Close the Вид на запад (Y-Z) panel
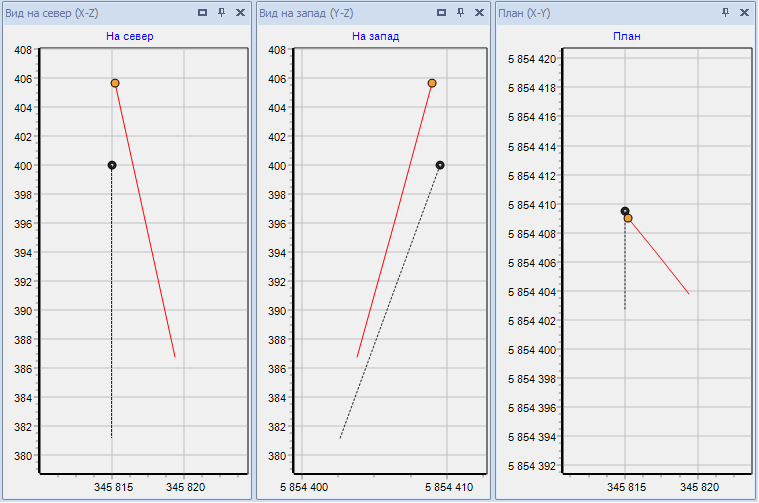This screenshot has height=503, width=759. 478,13
